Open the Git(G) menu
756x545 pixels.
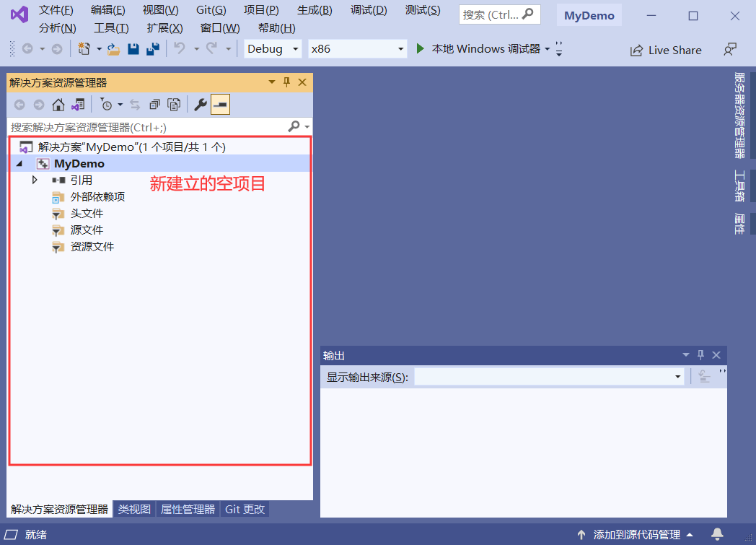point(211,10)
